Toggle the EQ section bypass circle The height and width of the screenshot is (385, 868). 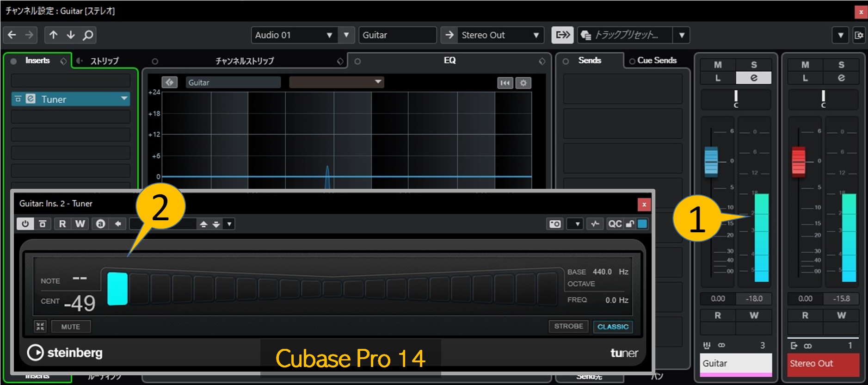click(357, 62)
